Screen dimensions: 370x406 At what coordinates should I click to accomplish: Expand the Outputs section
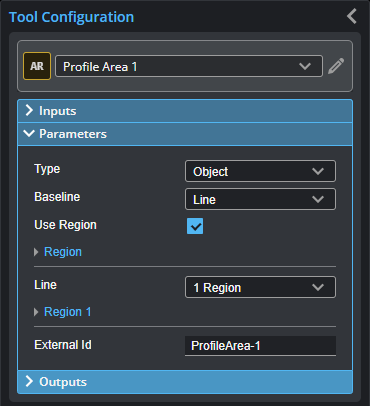point(185,382)
